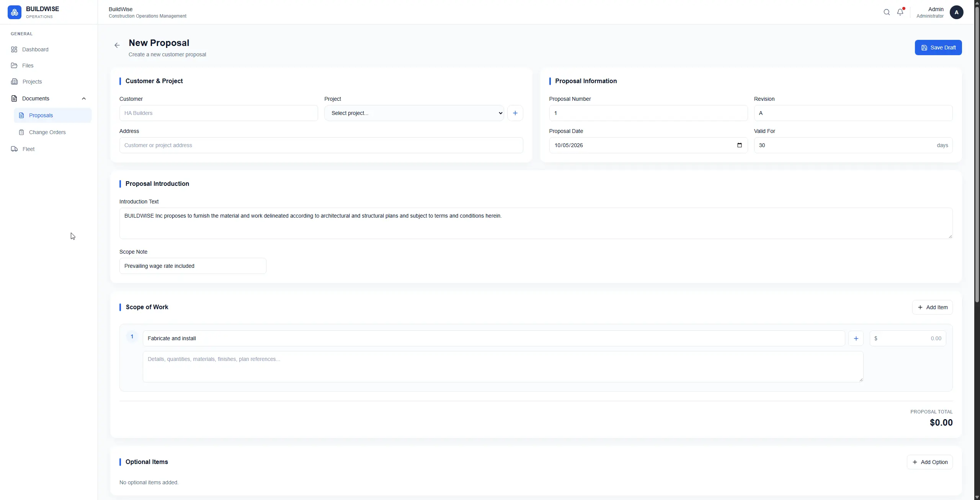
Task: Click the plus icon next to Project dropdown
Action: [515, 113]
